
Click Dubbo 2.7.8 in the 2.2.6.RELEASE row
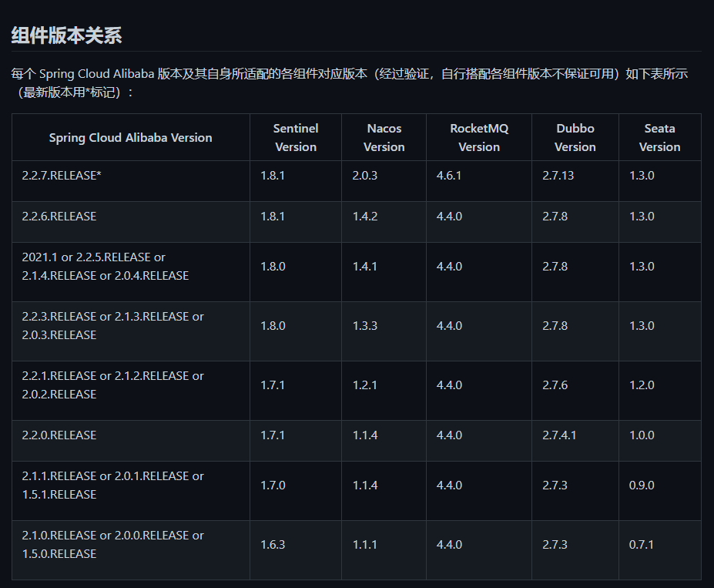[x=555, y=217]
